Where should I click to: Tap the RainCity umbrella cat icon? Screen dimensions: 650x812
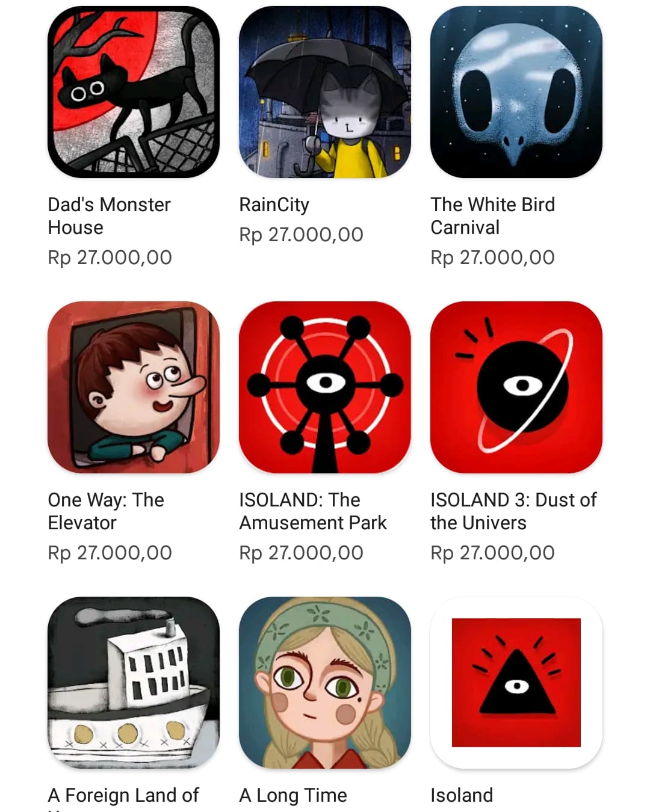click(325, 92)
